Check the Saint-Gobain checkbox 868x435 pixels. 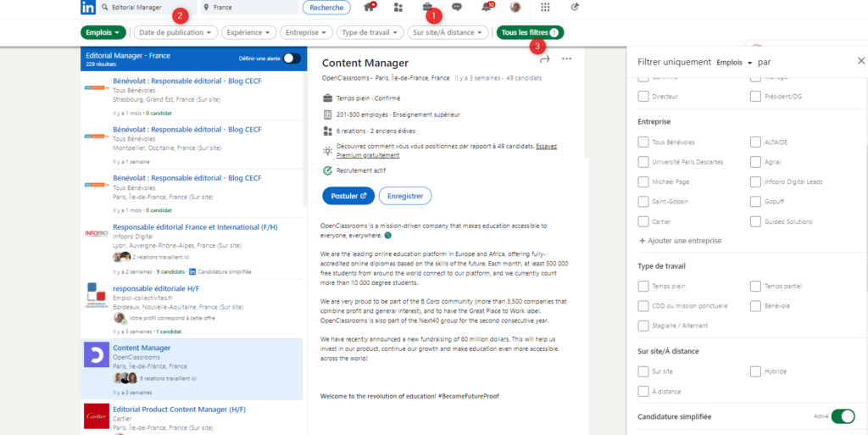(643, 202)
